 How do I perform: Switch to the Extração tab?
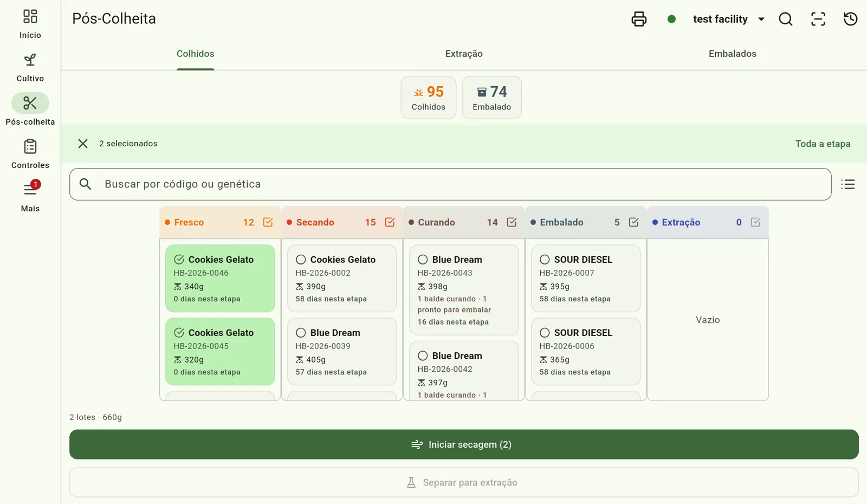464,54
